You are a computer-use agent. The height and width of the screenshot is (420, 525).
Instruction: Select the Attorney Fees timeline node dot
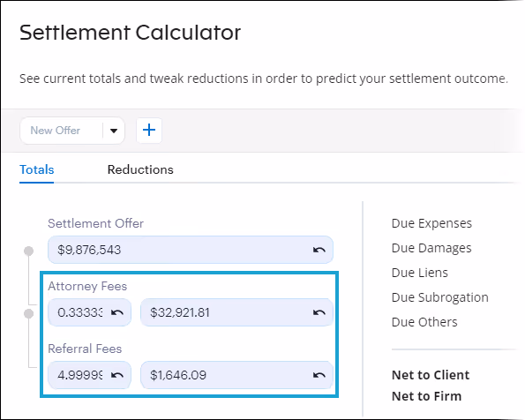pos(29,313)
